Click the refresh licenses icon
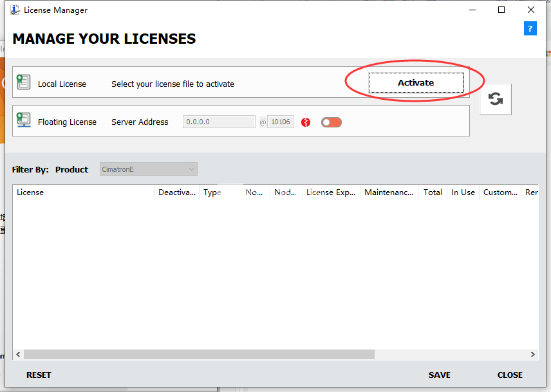The width and height of the screenshot is (551, 392). (x=495, y=99)
